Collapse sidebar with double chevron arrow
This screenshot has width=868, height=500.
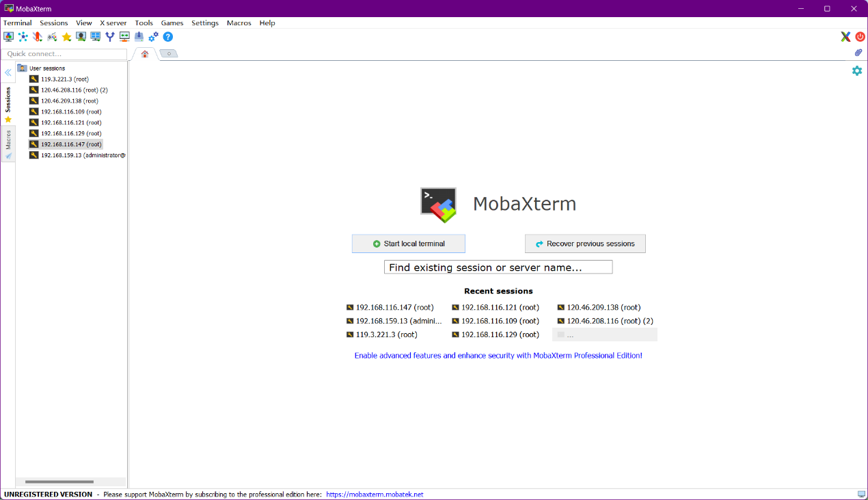tap(8, 73)
